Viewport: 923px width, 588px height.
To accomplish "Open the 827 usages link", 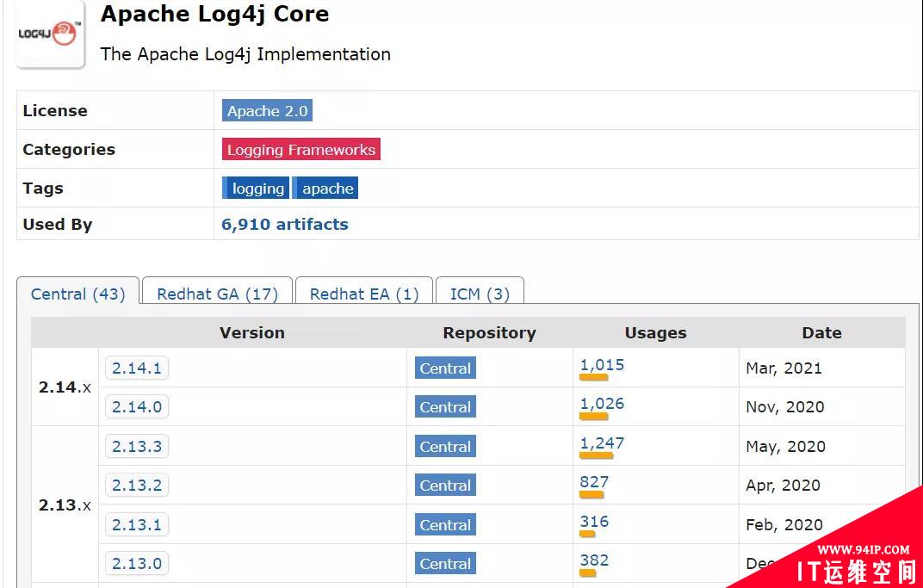I will [594, 482].
